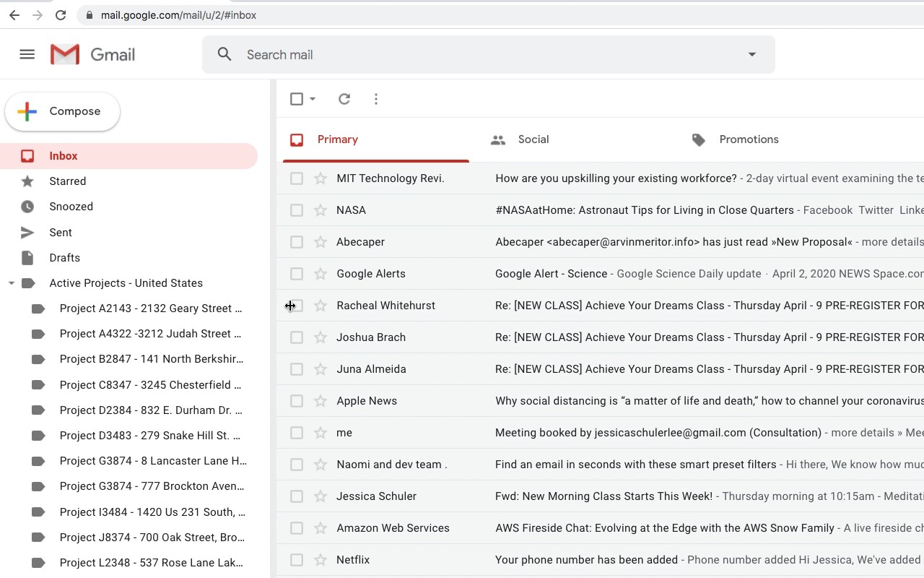Click the Compose button
924x578 pixels.
tap(63, 111)
